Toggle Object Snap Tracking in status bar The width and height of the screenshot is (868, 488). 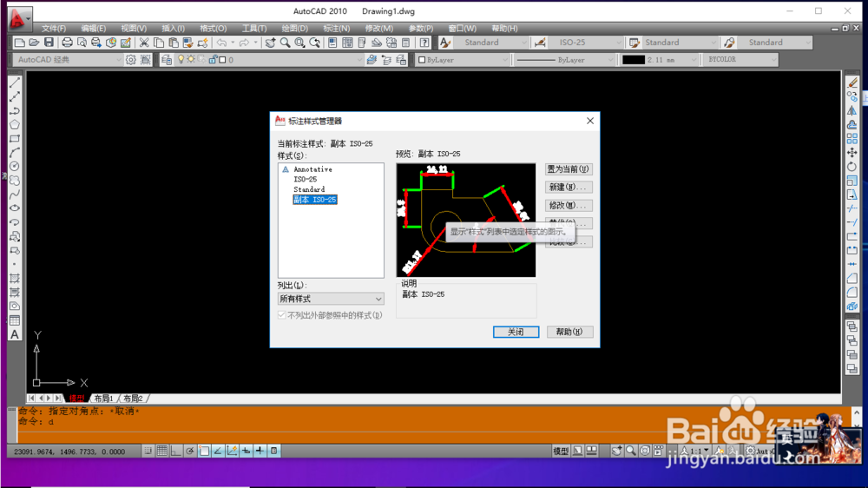[218, 452]
